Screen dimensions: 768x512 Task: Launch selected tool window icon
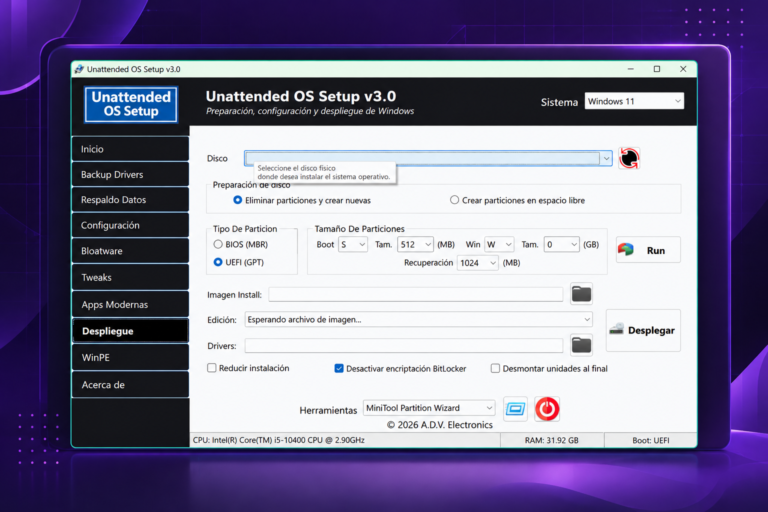(x=515, y=409)
